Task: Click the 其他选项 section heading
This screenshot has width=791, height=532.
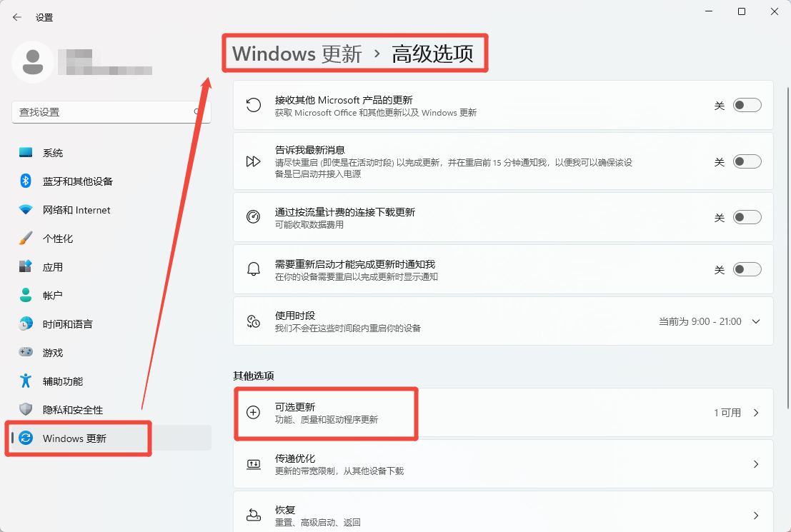Action: (254, 376)
